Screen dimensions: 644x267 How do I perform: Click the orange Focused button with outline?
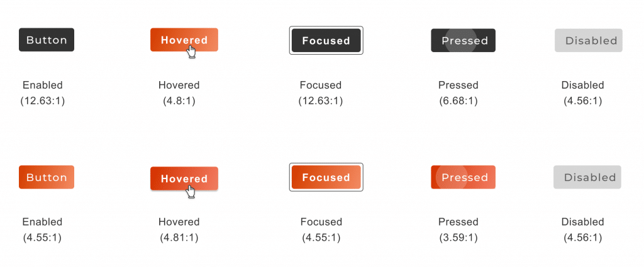point(326,177)
